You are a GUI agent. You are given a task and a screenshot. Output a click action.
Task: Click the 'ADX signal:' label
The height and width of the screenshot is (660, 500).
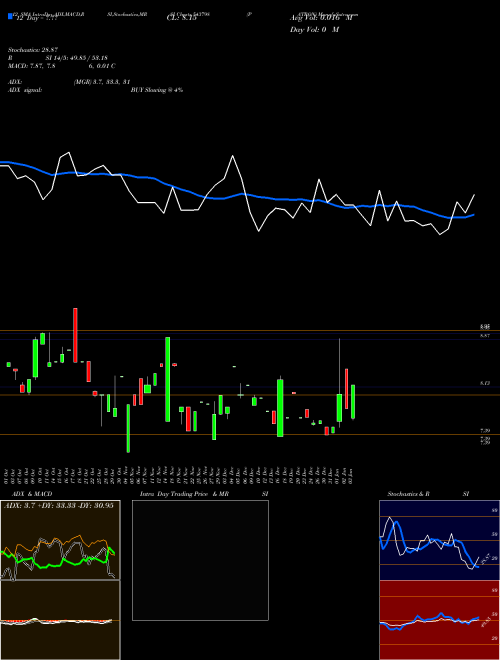point(25,90)
